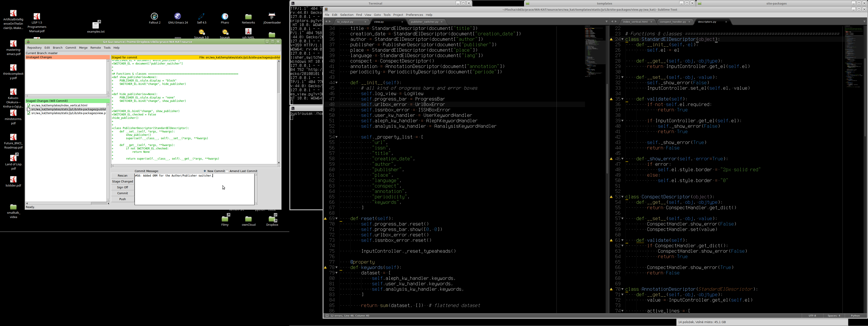Open the Goto menu in Sublime Text
Screen dimensions: 868x326
pyautogui.click(x=377, y=15)
